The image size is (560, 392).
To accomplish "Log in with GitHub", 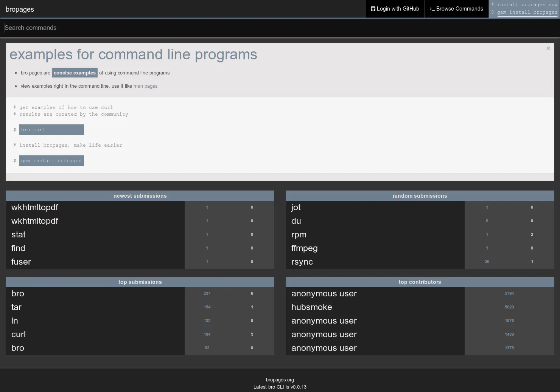I will (x=395, y=9).
